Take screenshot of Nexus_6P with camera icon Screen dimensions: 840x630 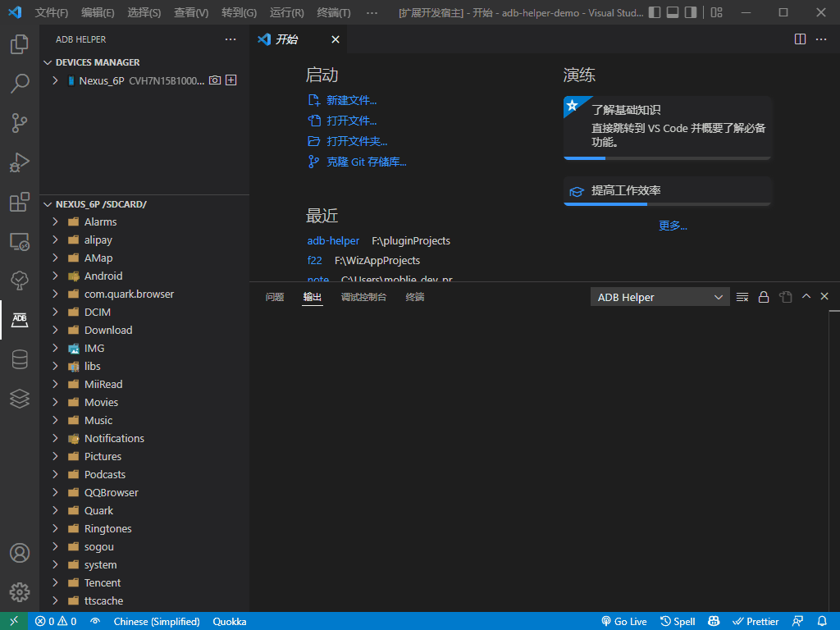[213, 80]
